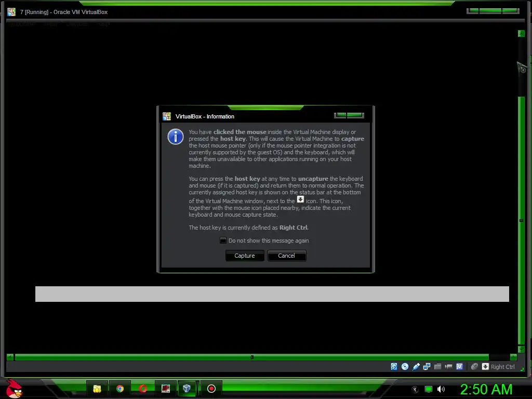
Task: Open Opera browser from the taskbar
Action: pos(143,389)
